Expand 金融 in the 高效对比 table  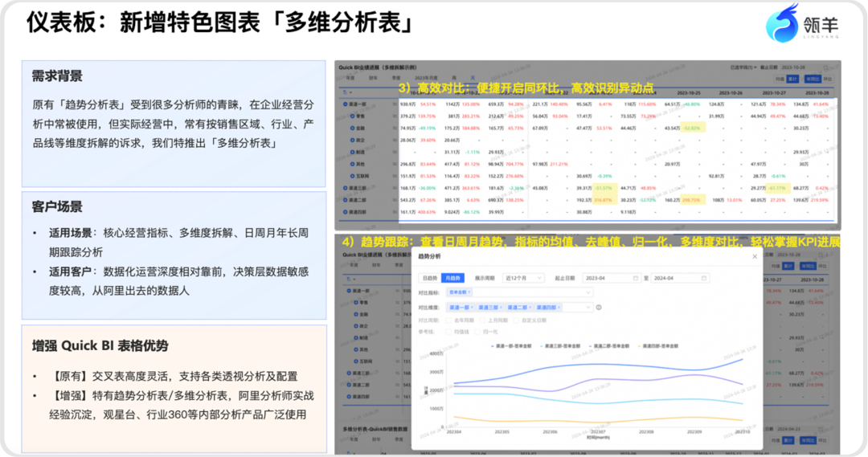tap(352, 128)
